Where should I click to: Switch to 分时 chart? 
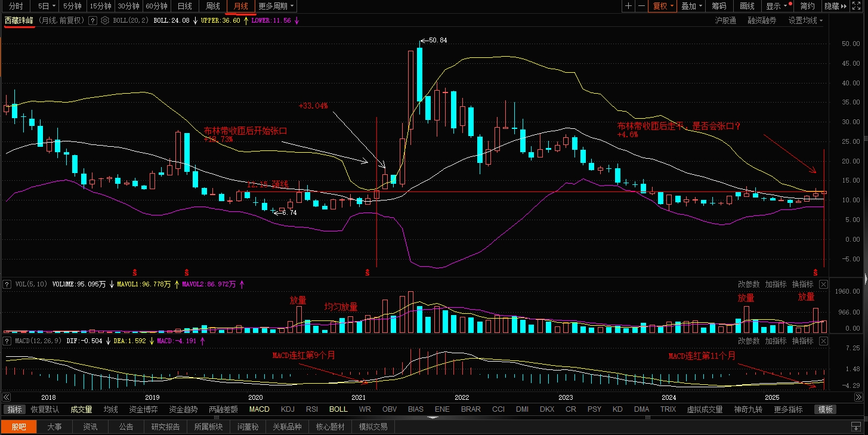(16, 6)
